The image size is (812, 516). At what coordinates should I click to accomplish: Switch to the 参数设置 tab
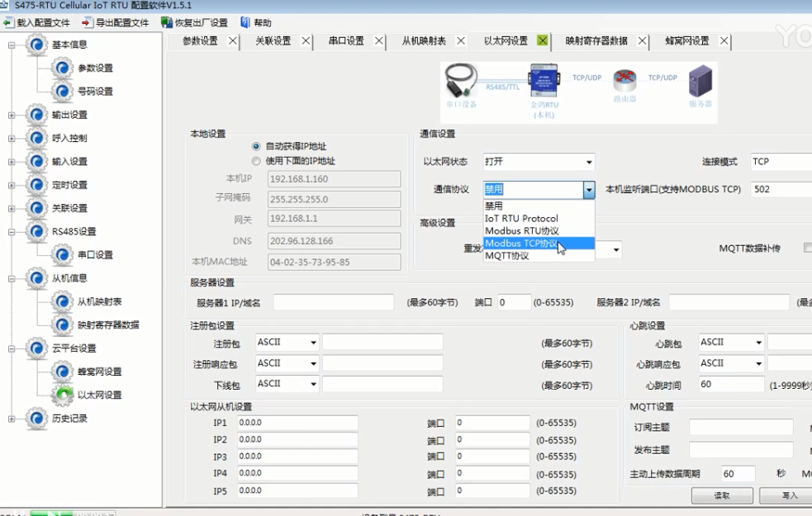click(200, 40)
